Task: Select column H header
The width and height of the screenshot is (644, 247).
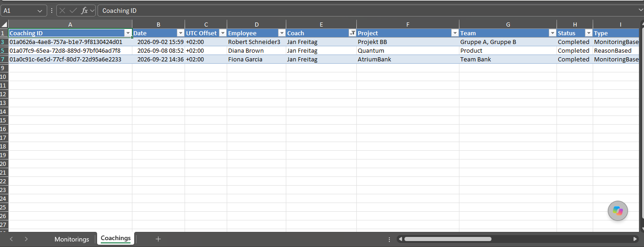Action: [x=575, y=24]
